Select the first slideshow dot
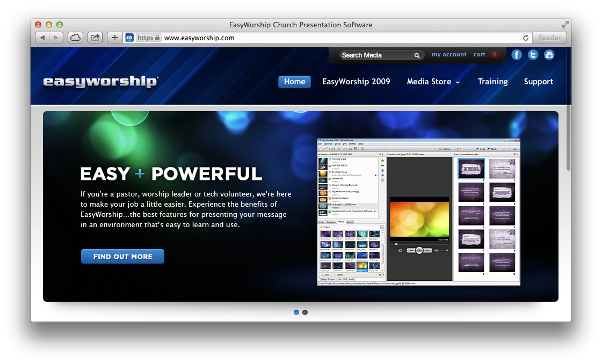 coord(296,312)
